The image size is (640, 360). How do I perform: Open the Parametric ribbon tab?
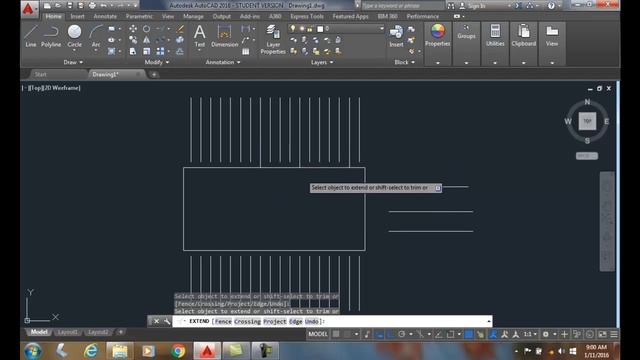coord(139,16)
